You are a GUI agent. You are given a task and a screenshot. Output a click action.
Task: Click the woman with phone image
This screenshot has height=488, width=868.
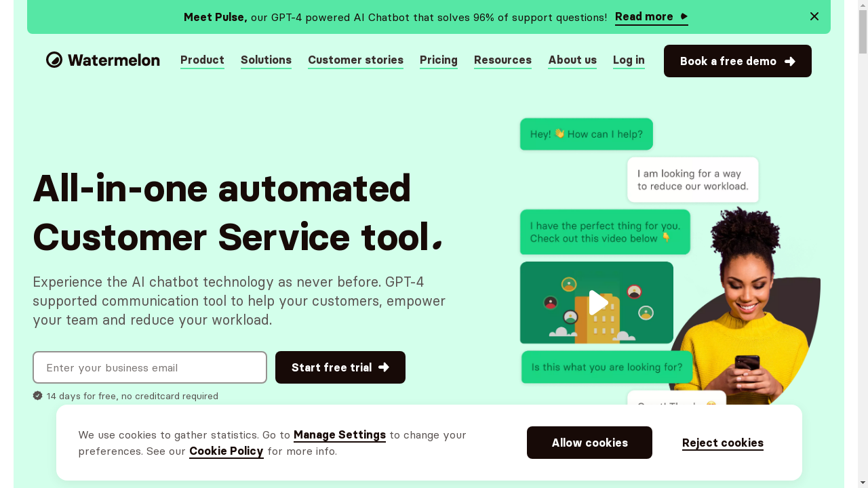[745, 306]
